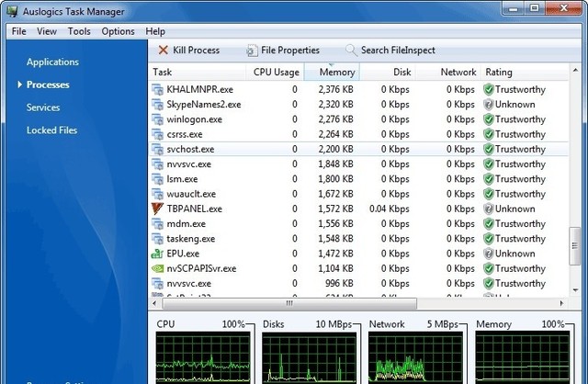Click the vertical scrollbar up arrow
Viewport: 588px width, 384px height.
tap(575, 70)
